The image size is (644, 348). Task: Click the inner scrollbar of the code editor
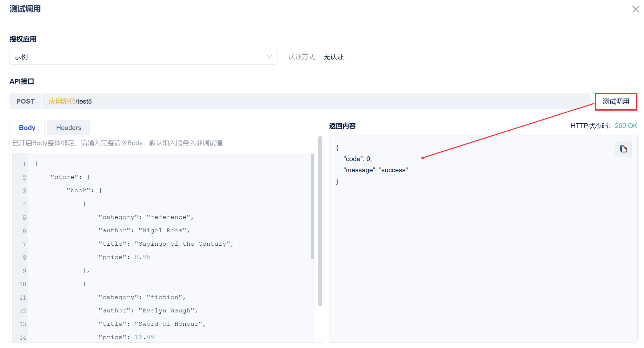click(312, 207)
